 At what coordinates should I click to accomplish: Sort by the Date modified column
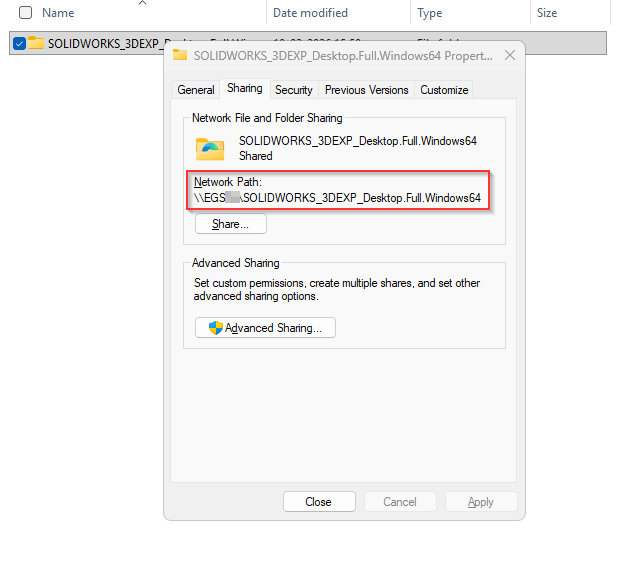(310, 13)
